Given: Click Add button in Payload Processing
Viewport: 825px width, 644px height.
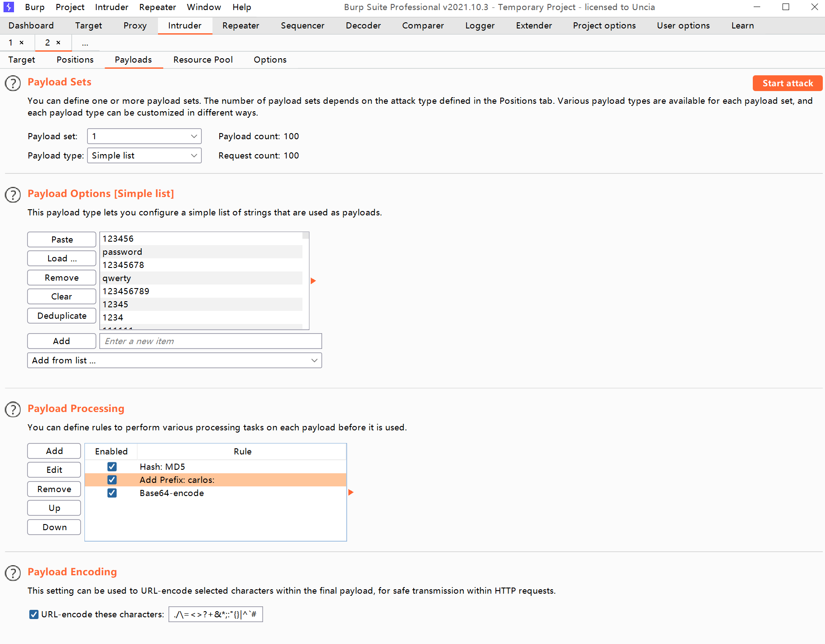Looking at the screenshot, I should click(54, 451).
